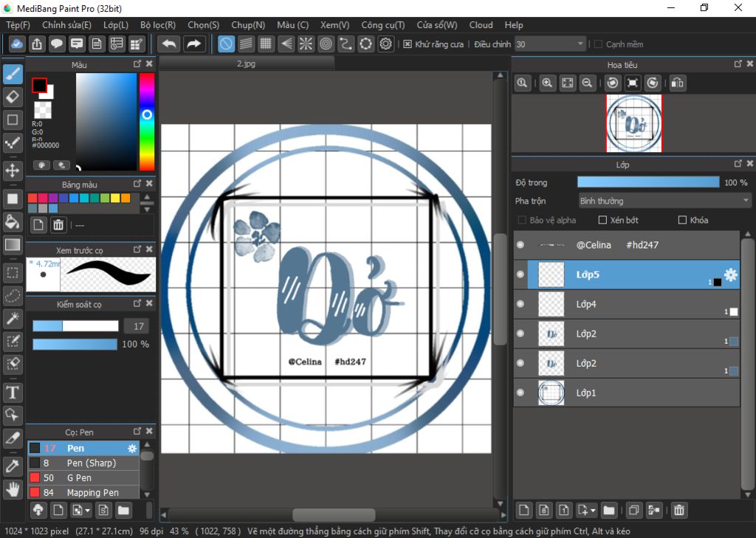The image size is (756, 538).
Task: Enable grid crisscross snap
Action: (x=266, y=44)
